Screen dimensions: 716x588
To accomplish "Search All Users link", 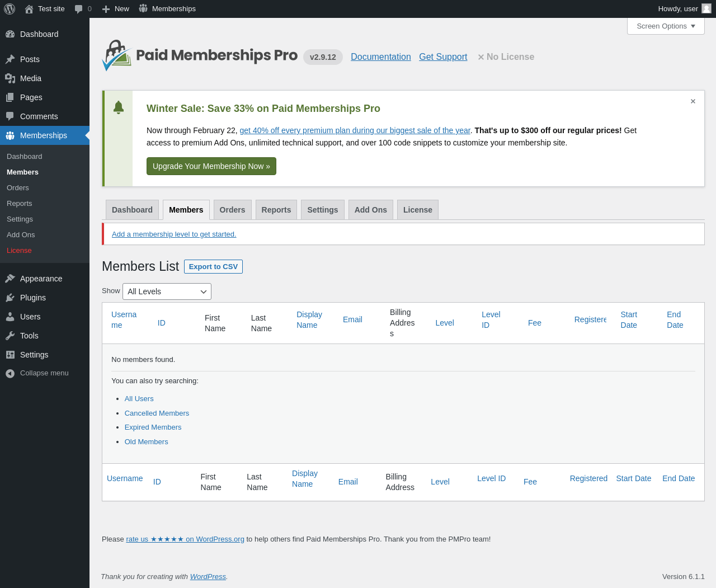I will [x=139, y=399].
